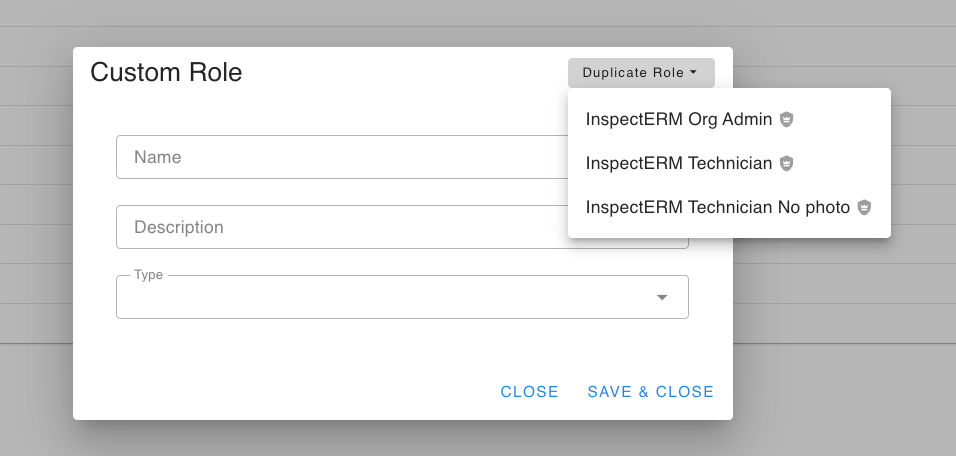Focus the Name text field

click(342, 157)
